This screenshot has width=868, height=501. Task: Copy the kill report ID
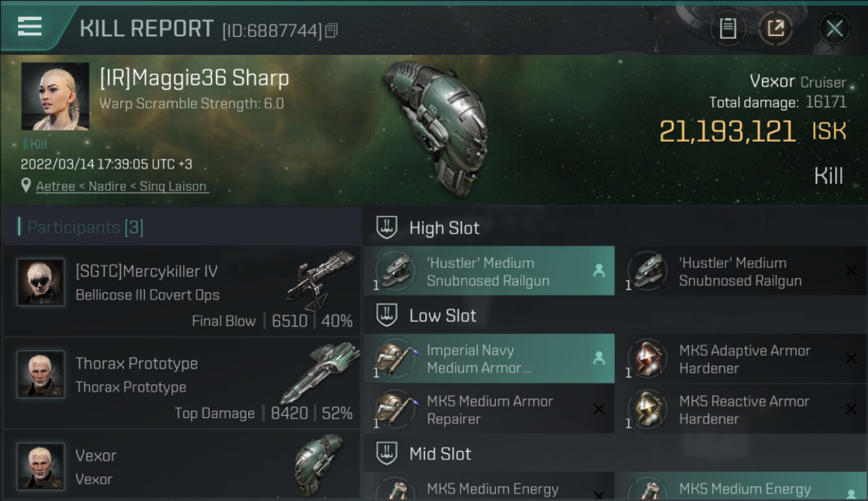click(x=332, y=30)
